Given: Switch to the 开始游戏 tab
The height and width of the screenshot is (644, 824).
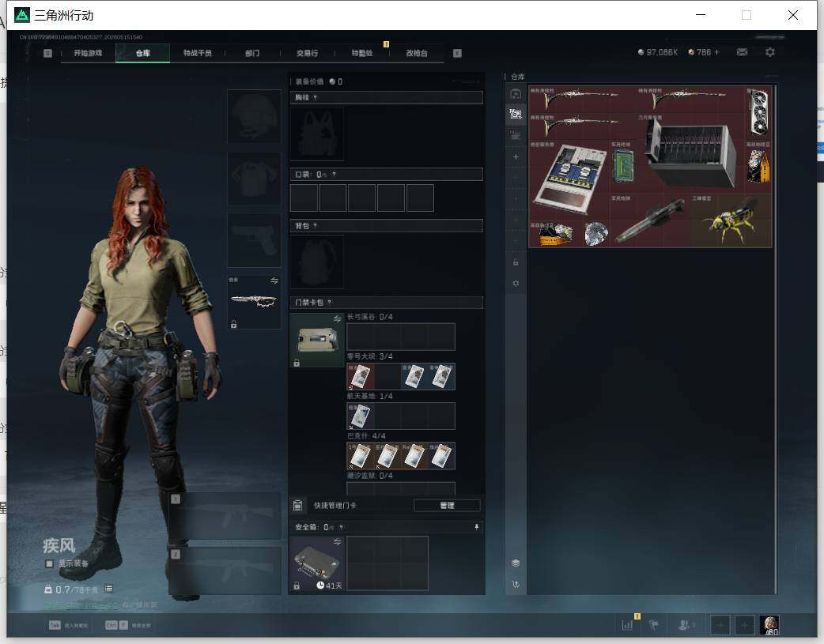Looking at the screenshot, I should tap(88, 53).
